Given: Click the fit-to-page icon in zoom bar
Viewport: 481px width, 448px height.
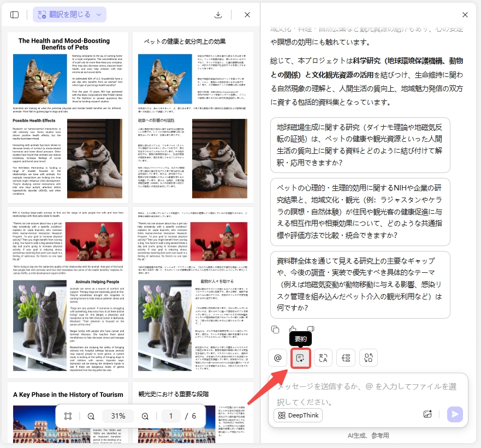Looking at the screenshot, I should (68, 416).
